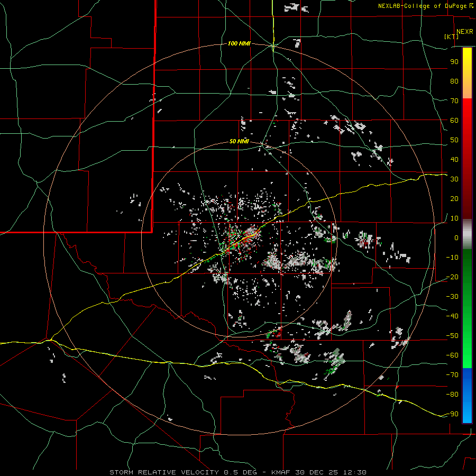This screenshot has width=476, height=476.
Task: Click the -60 value on the velocity scale
Action: [452, 355]
